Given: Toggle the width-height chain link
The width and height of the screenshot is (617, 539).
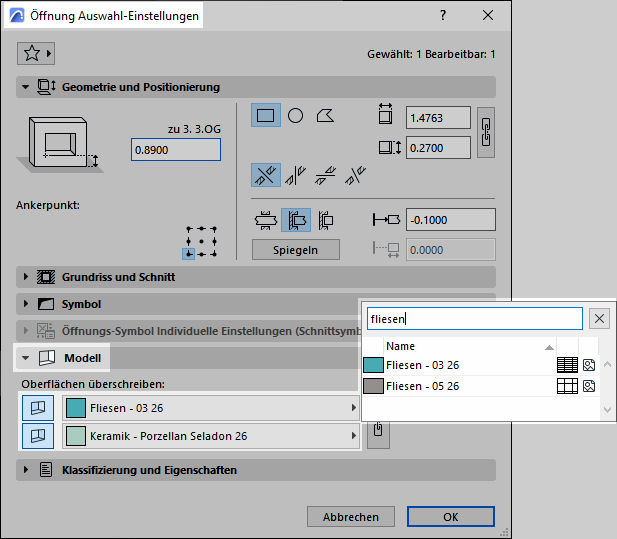Looking at the screenshot, I should 486,133.
